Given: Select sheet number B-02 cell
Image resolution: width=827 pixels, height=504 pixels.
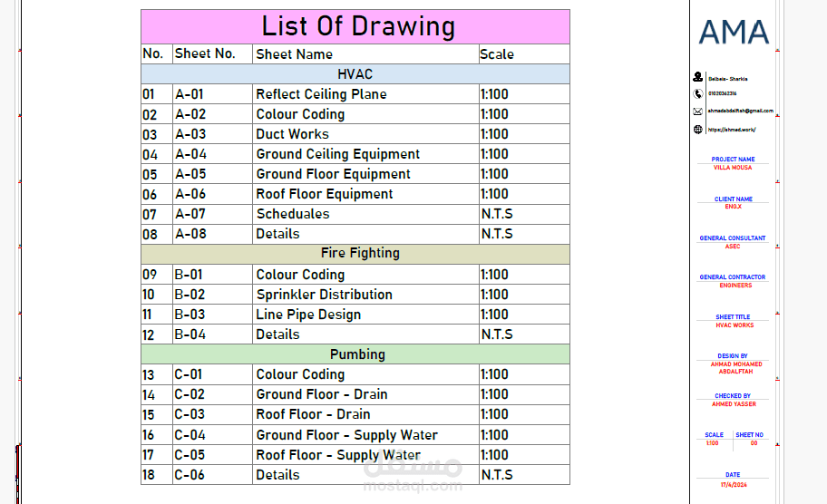Looking at the screenshot, I should point(212,295).
